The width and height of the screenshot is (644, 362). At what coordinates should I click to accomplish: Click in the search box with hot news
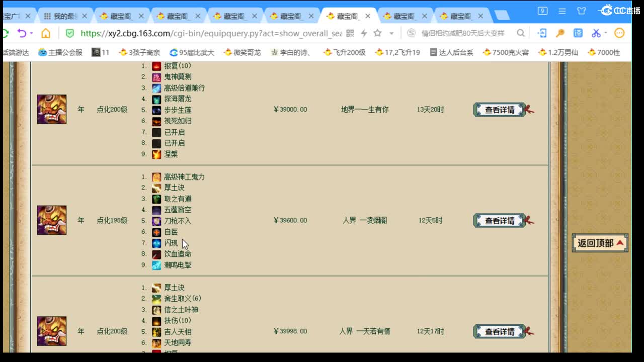[462, 33]
